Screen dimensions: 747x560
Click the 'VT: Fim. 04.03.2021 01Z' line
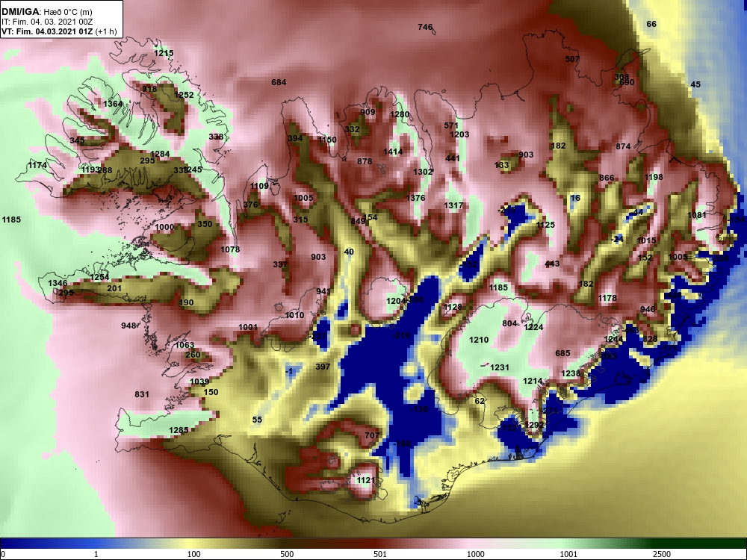tap(48, 32)
